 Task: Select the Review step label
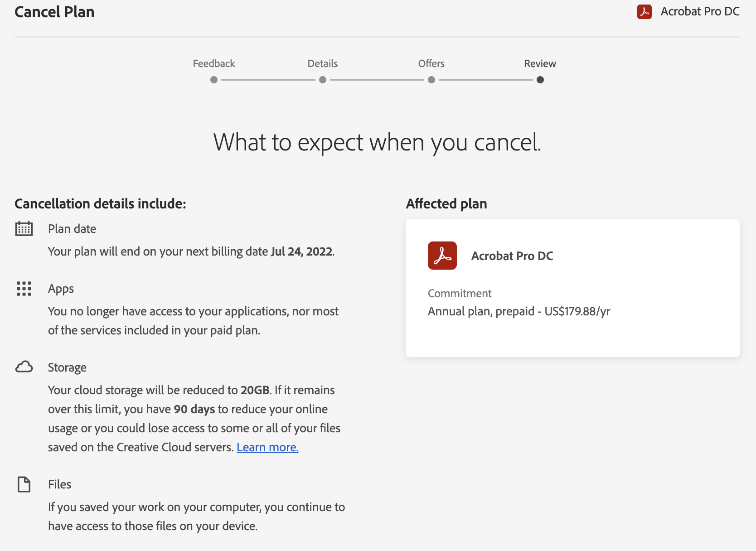(x=540, y=63)
